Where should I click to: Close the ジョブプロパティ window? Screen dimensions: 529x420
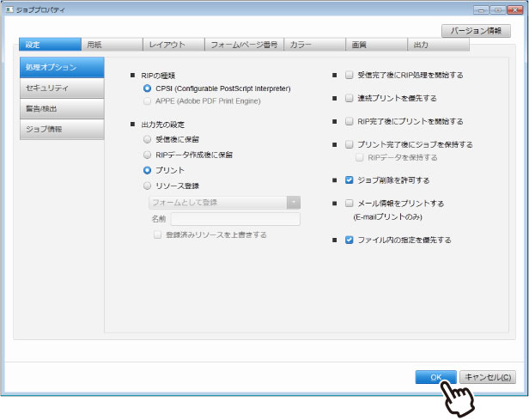tap(515, 10)
